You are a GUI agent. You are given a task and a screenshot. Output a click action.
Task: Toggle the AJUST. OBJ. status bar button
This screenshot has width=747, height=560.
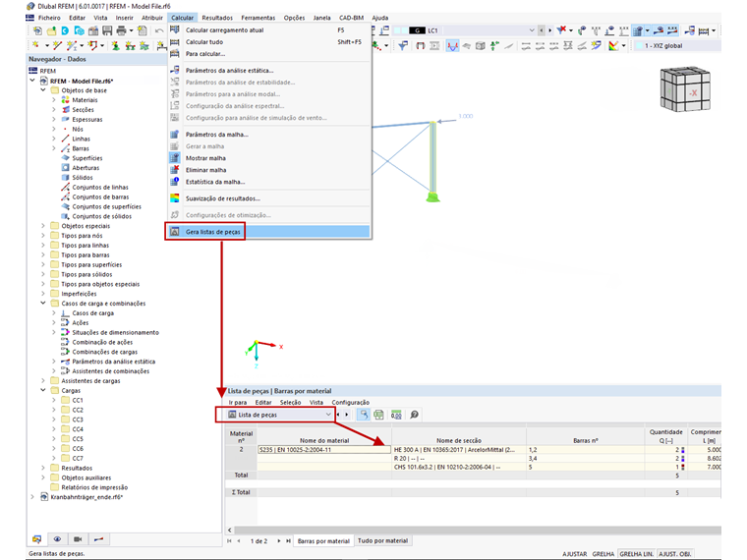(x=675, y=554)
